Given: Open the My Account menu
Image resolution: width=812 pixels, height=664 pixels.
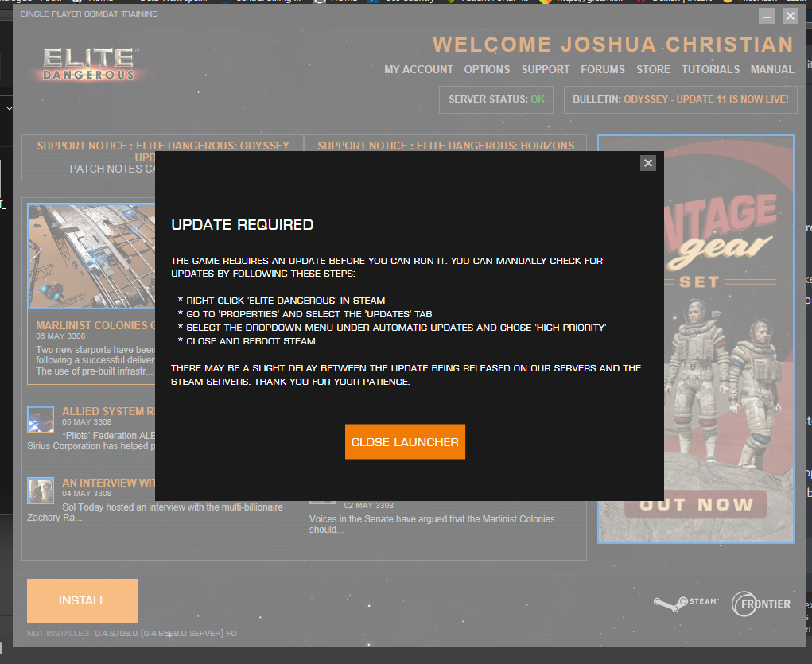Looking at the screenshot, I should (x=418, y=69).
